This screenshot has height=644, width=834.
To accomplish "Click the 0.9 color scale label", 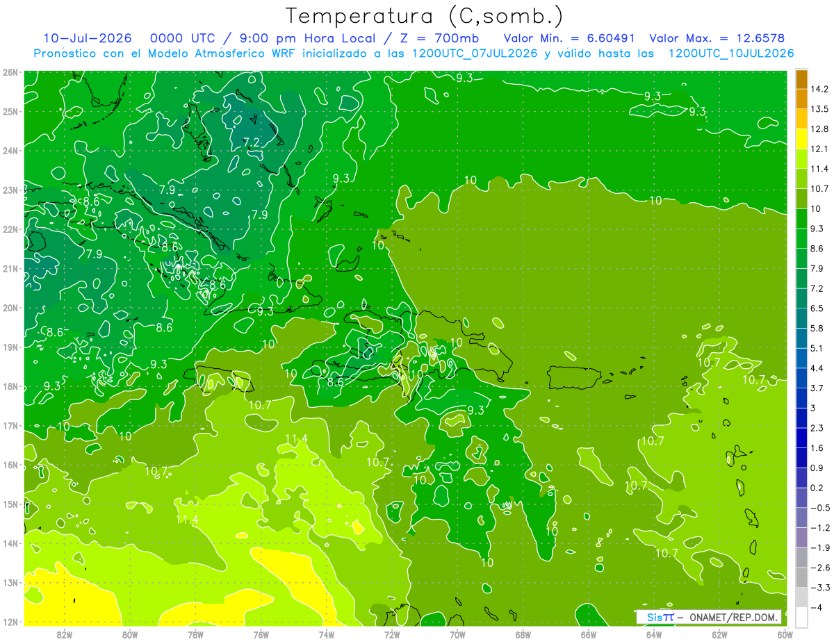I will click(818, 468).
